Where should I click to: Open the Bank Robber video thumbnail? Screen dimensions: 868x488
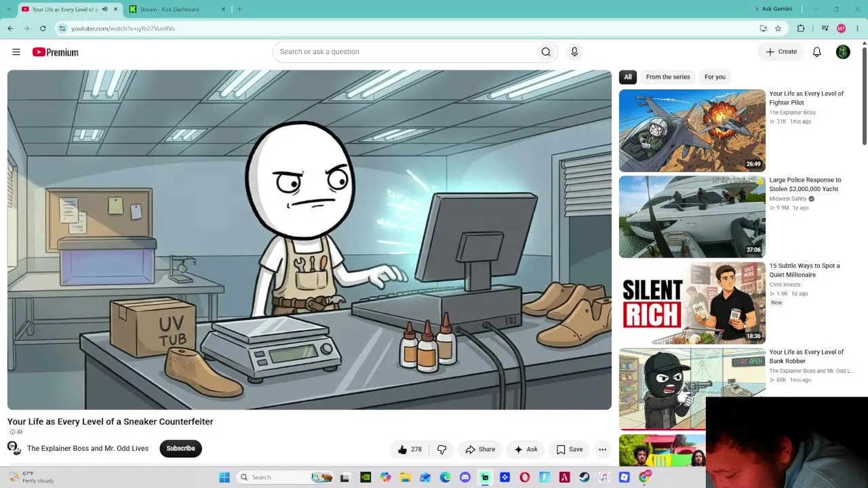coord(692,389)
